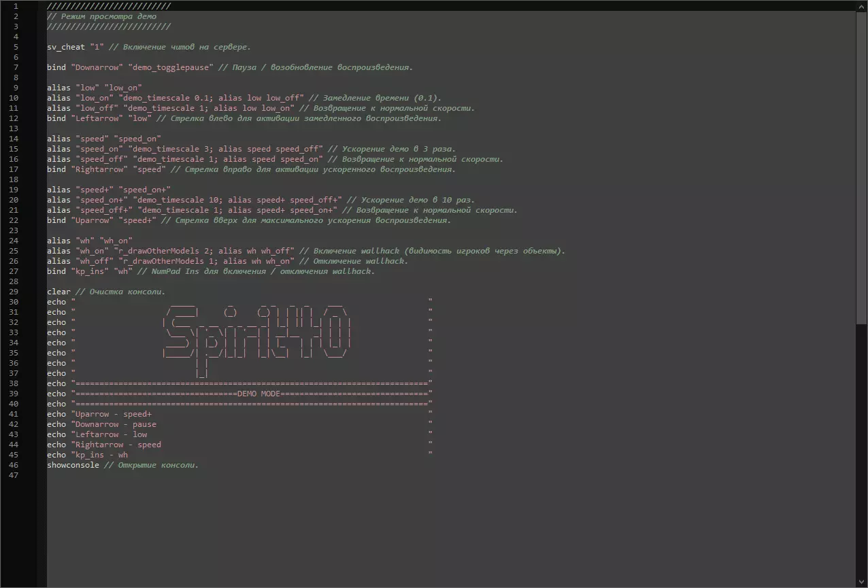The height and width of the screenshot is (588, 868).
Task: Click the clear command on line 29
Action: tap(59, 292)
